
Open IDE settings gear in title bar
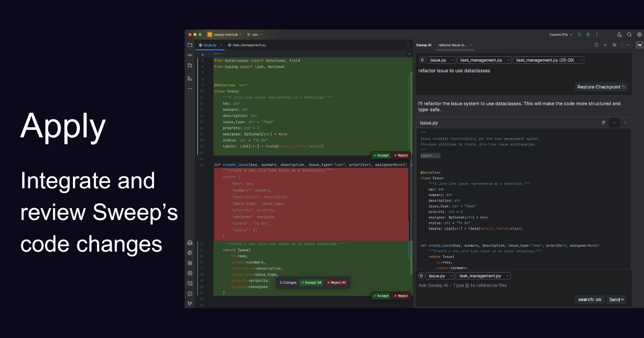click(639, 34)
